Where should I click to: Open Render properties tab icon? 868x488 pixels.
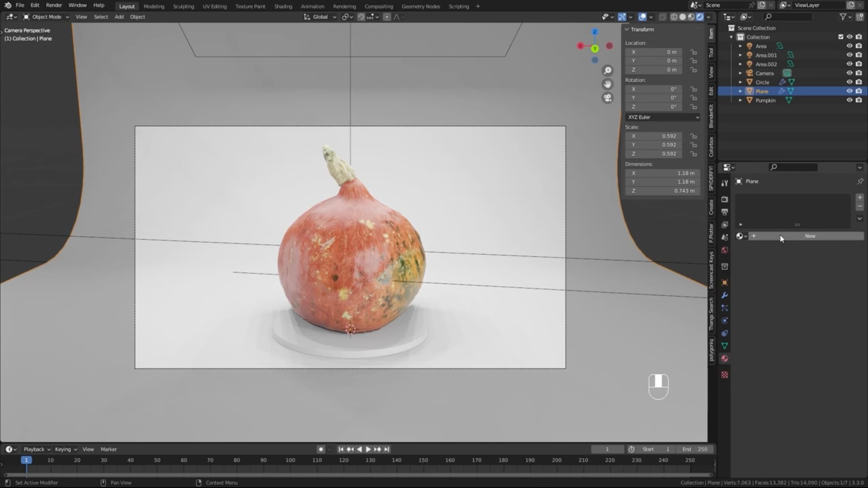pos(724,199)
